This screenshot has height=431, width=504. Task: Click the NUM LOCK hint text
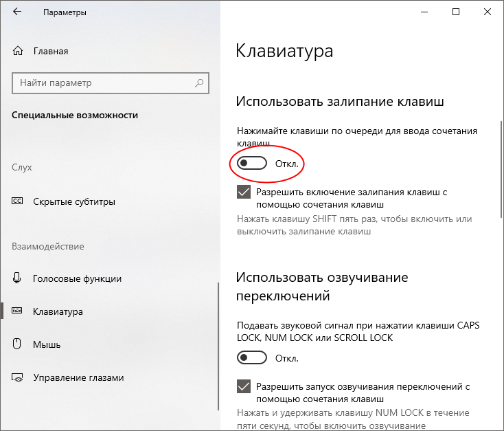tap(353, 419)
